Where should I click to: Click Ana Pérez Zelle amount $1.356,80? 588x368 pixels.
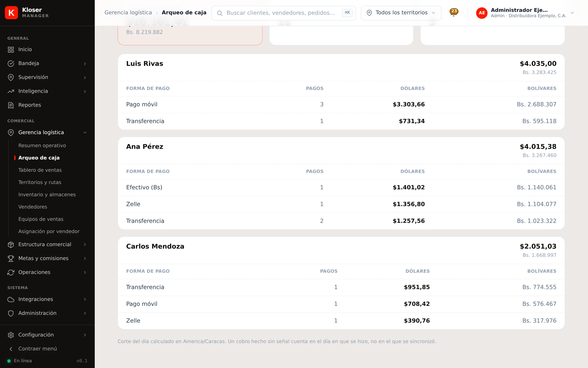pyautogui.click(x=409, y=204)
